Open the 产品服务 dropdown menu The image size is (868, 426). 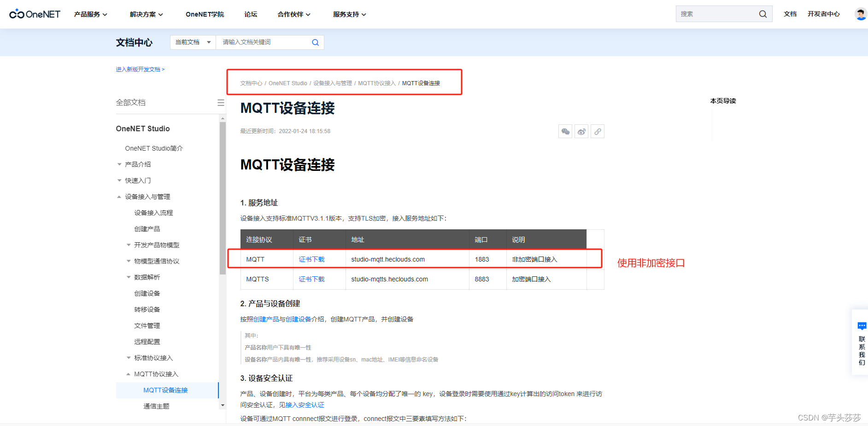point(91,14)
